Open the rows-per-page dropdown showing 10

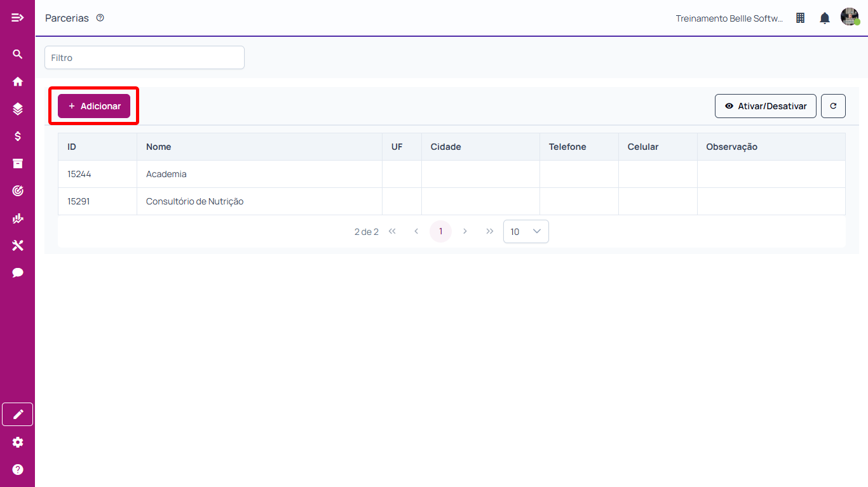click(x=526, y=232)
